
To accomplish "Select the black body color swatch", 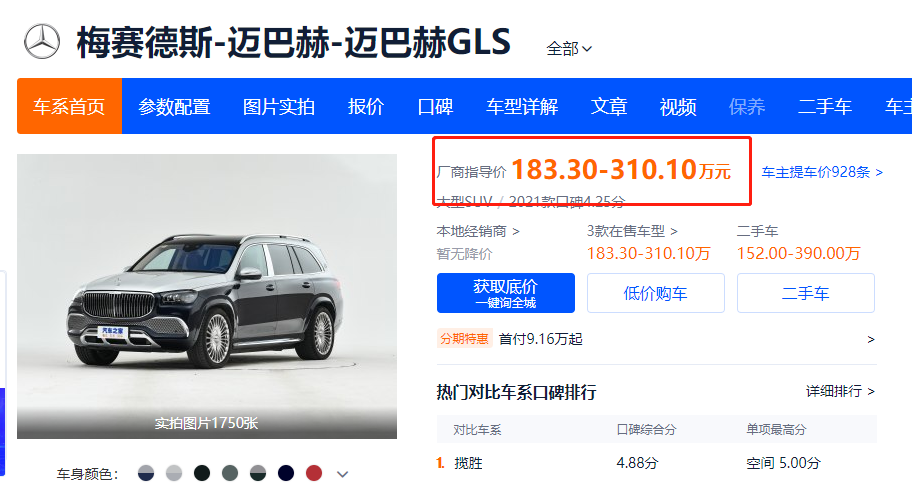I will 202,473.
